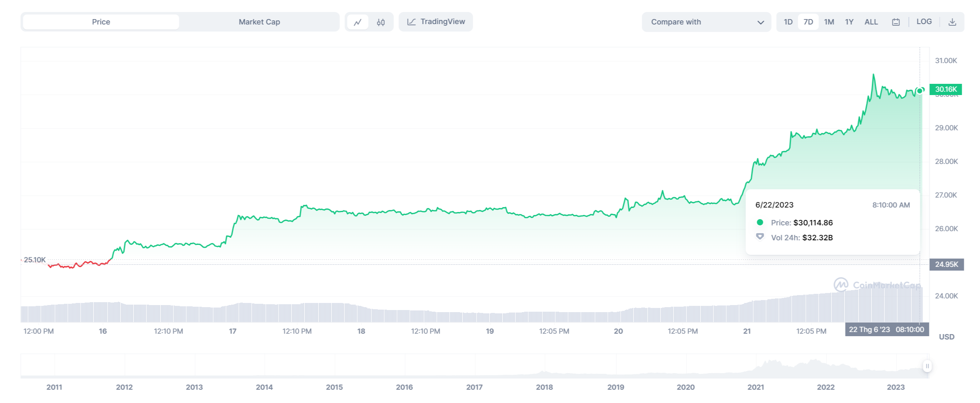The height and width of the screenshot is (403, 980).
Task: Click the 30.16K current price label
Action: 946,89
